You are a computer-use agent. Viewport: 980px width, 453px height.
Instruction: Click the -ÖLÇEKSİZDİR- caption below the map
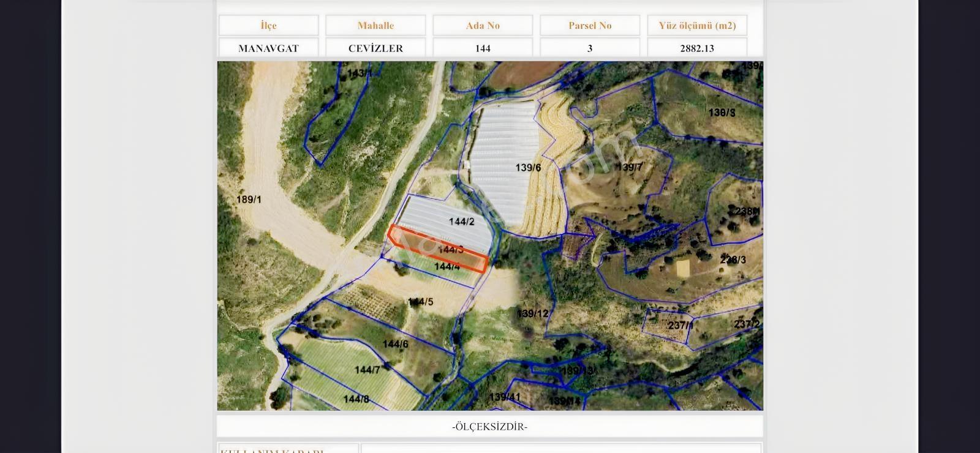click(490, 427)
